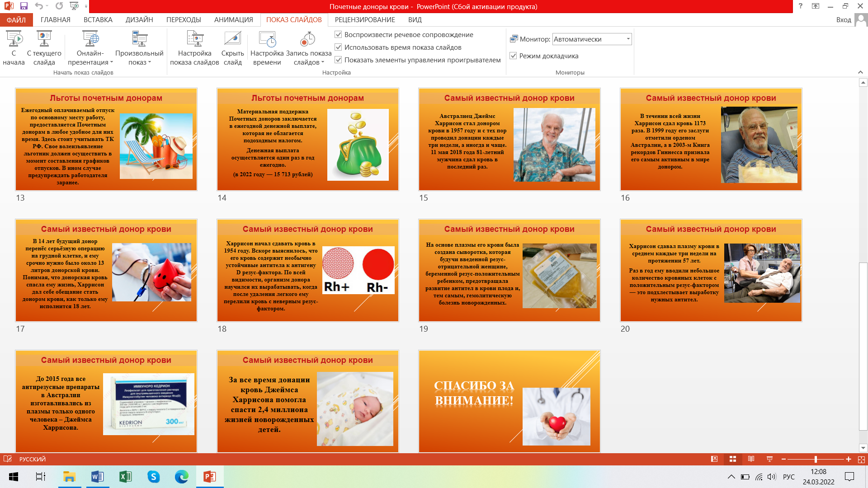Viewport: 868px width, 488px height.
Task: Toggle Presenter View checkbox
Action: (x=513, y=56)
